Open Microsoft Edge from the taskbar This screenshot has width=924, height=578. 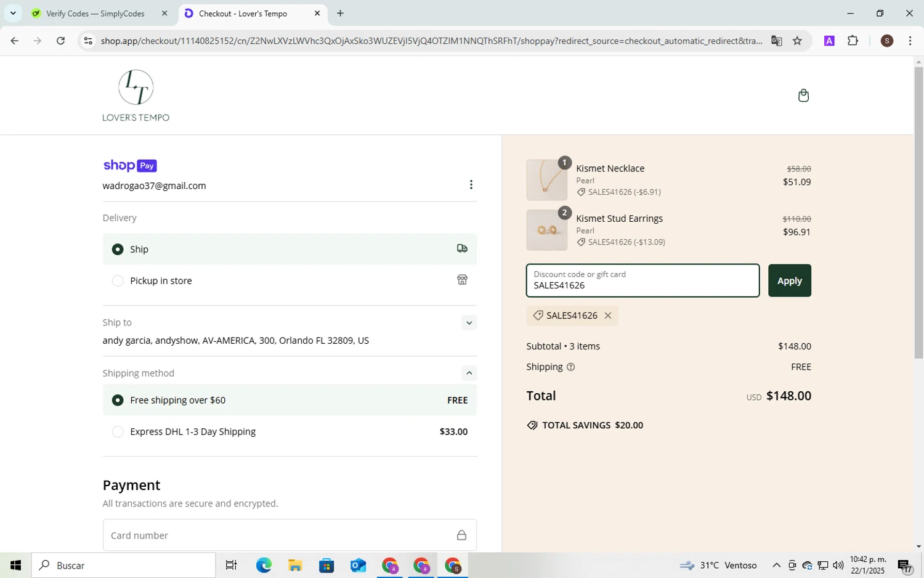coord(264,565)
